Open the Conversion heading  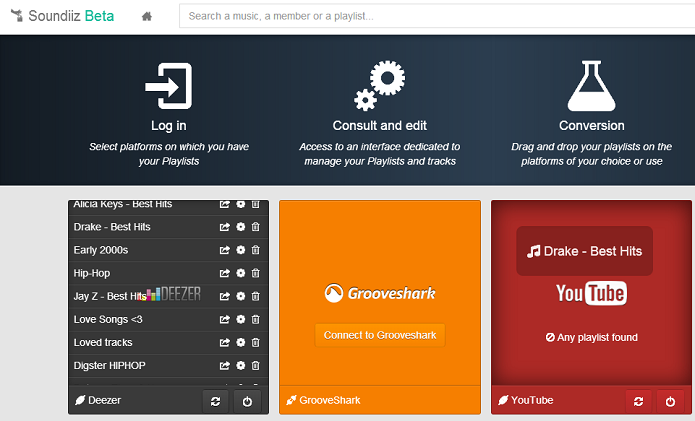(592, 125)
